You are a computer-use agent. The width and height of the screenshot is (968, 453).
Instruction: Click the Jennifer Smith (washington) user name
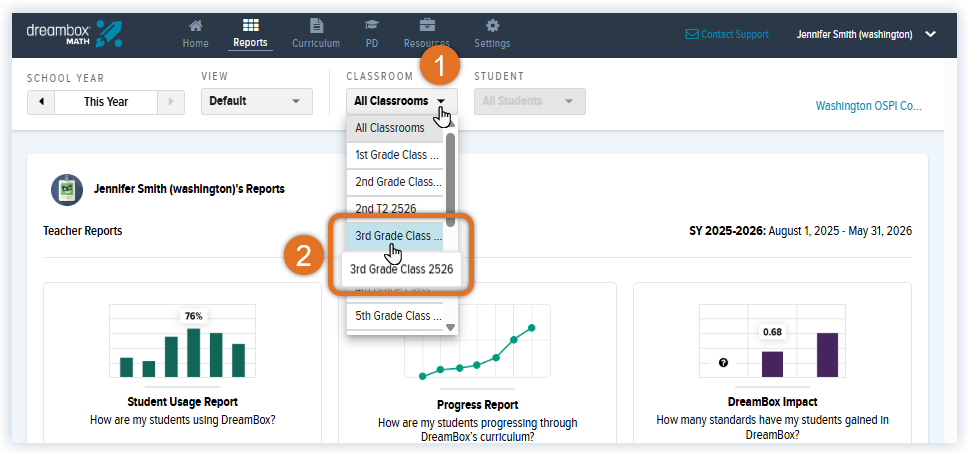pyautogui.click(x=854, y=35)
